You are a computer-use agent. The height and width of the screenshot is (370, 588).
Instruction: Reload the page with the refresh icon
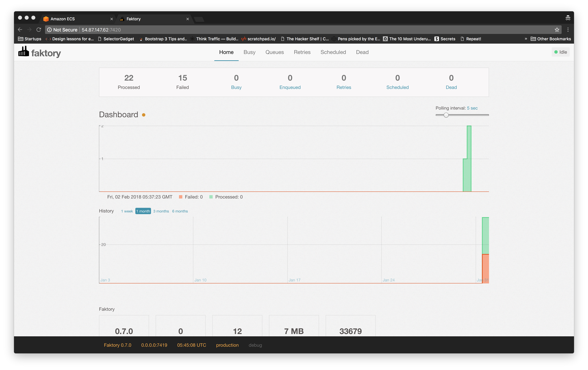(x=38, y=30)
